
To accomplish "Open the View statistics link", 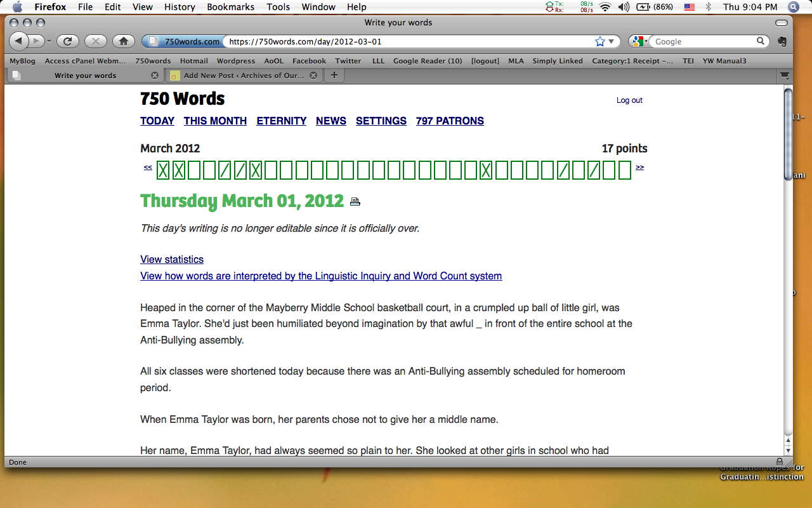I will (172, 259).
